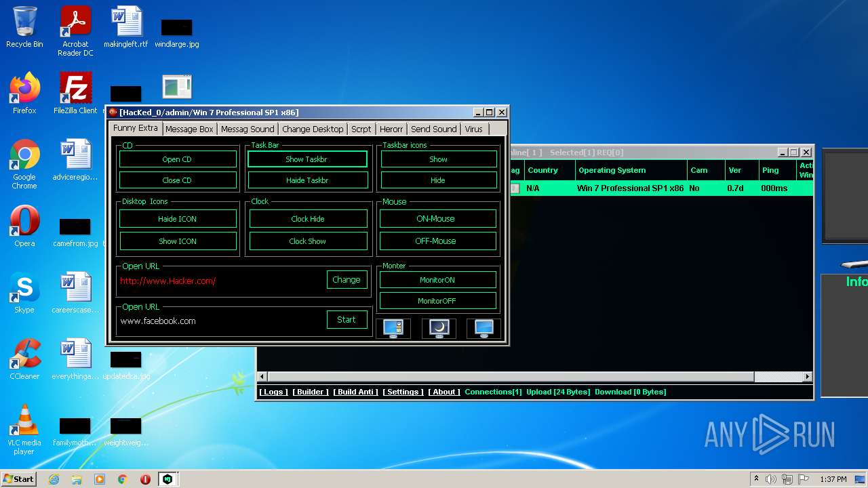Open adviceregio document on desktop
Screen dimensions: 868x488
point(75,160)
